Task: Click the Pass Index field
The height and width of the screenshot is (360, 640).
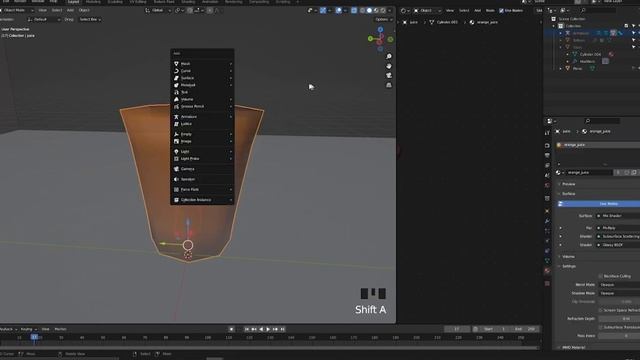Action: (619, 336)
